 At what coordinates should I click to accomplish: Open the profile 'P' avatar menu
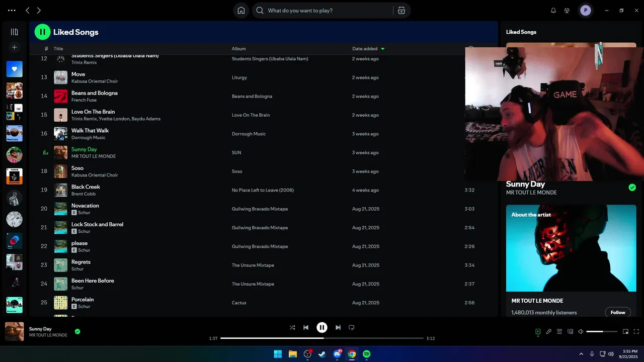click(x=585, y=10)
